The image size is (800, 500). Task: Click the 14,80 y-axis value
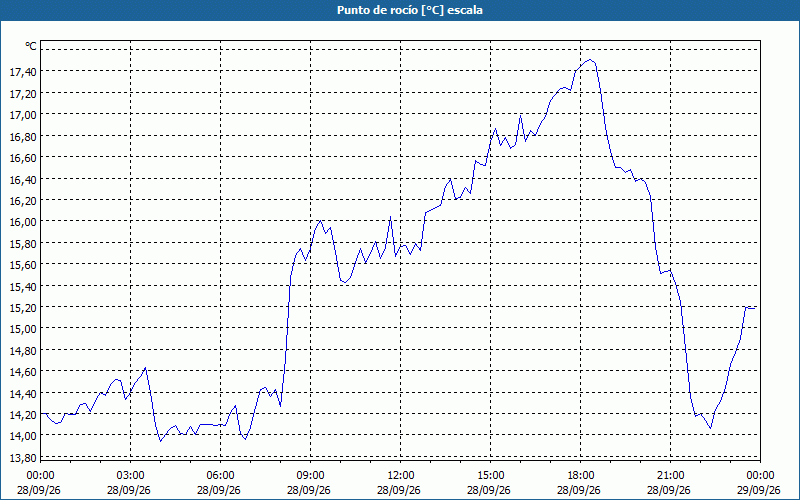[23, 351]
